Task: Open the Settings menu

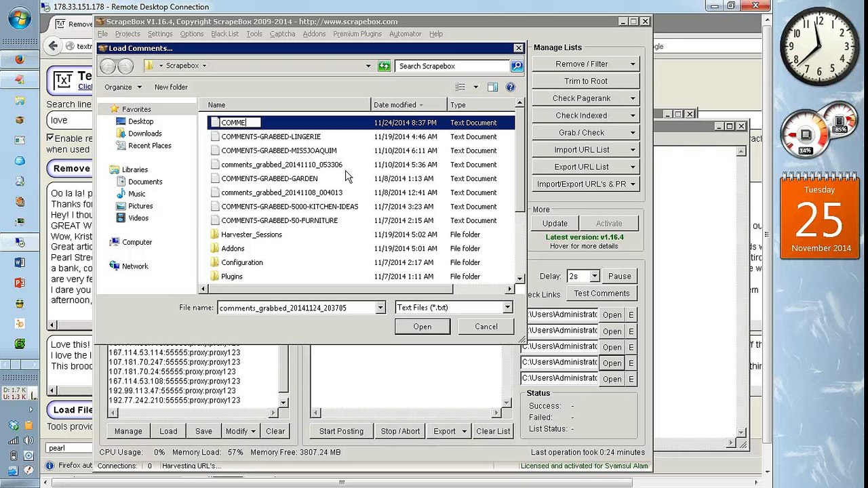Action: pyautogui.click(x=160, y=34)
